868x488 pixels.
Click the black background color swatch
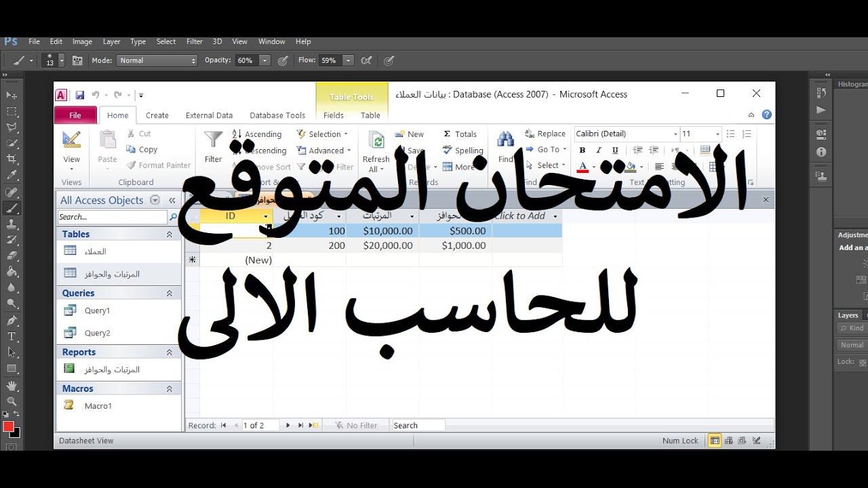16,433
